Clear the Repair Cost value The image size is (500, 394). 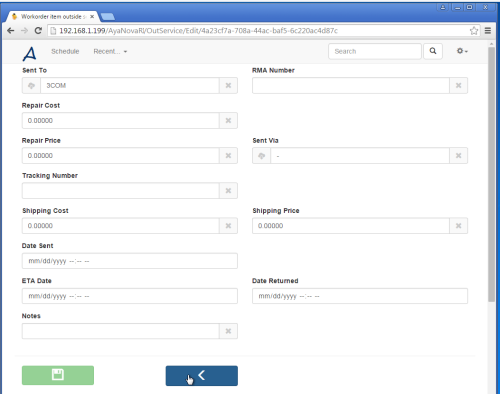[x=228, y=121]
